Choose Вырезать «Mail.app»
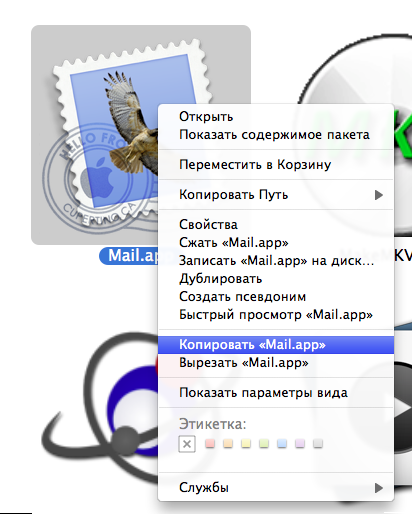 point(275,363)
